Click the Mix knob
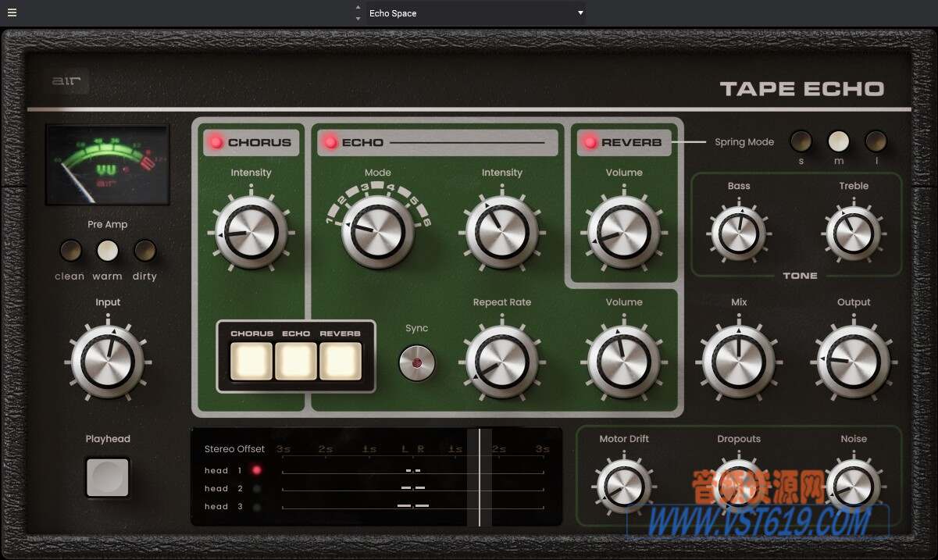This screenshot has height=560, width=938. point(739,362)
